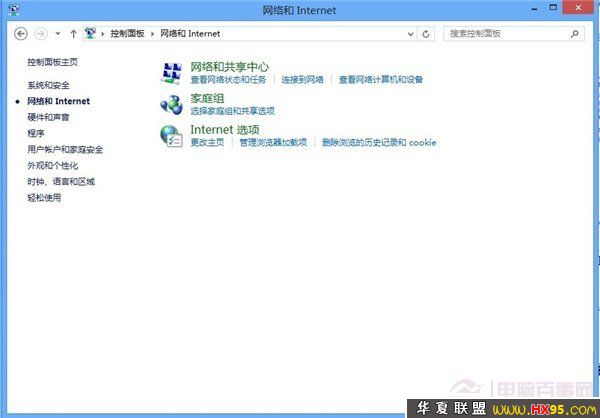Go up one level with up arrow
Viewport: 600px width, 418px height.
(x=73, y=34)
